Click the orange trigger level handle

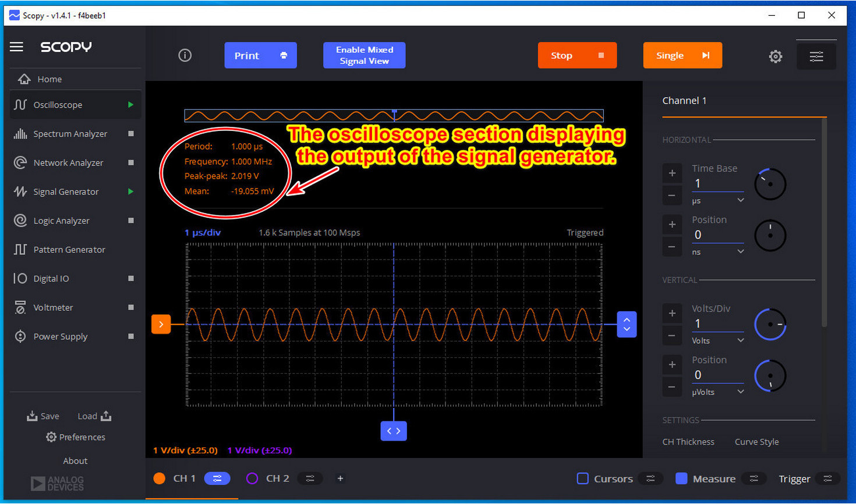(x=161, y=324)
